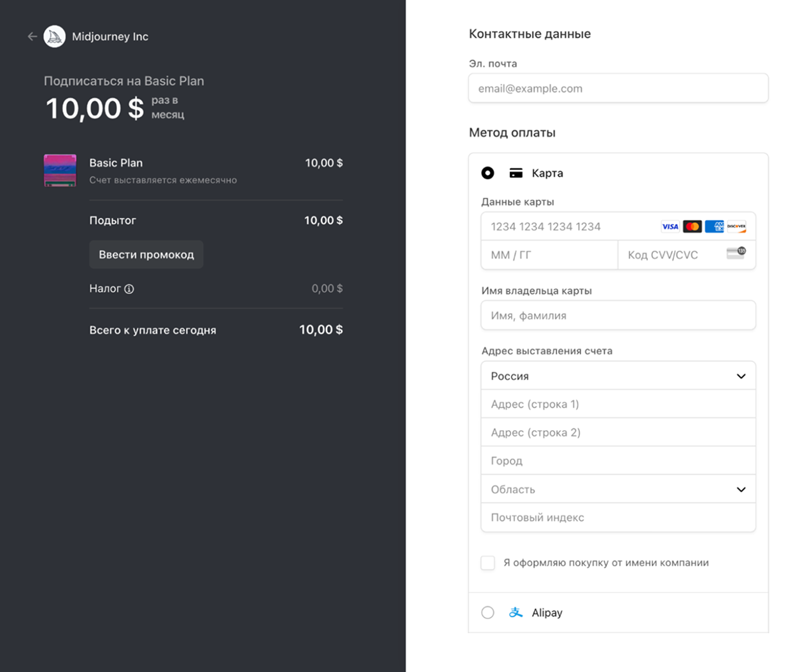Image resolution: width=802 pixels, height=672 pixels.
Task: Click the Данные карты label
Action: [x=517, y=202]
